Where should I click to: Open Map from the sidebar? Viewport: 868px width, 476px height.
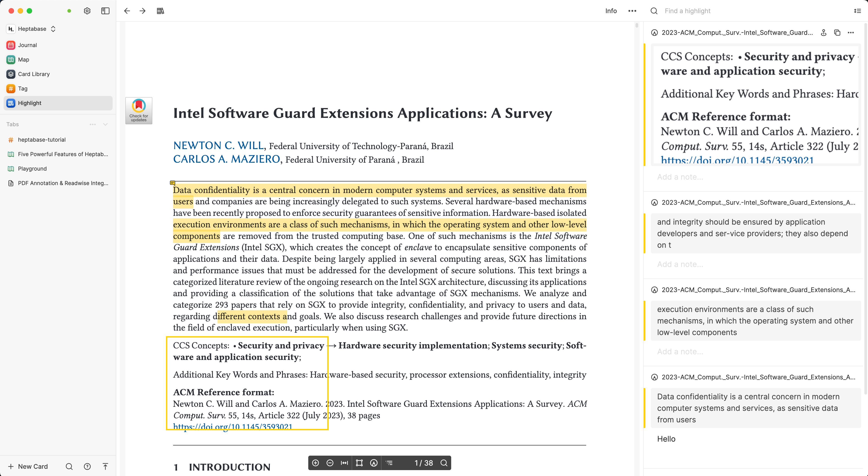[58, 59]
